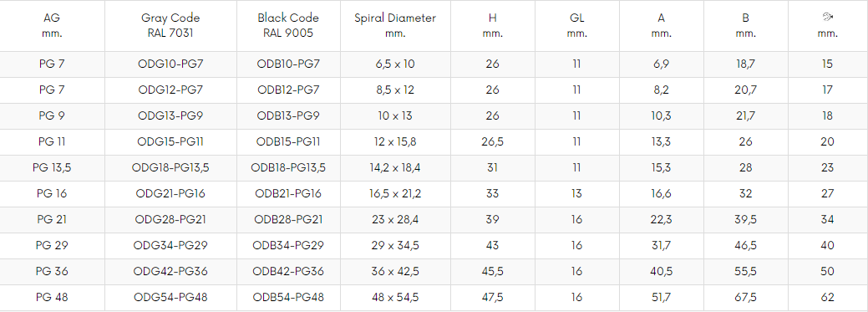The width and height of the screenshot is (868, 312).
Task: Select the H value 45,5 cell
Action: click(492, 271)
